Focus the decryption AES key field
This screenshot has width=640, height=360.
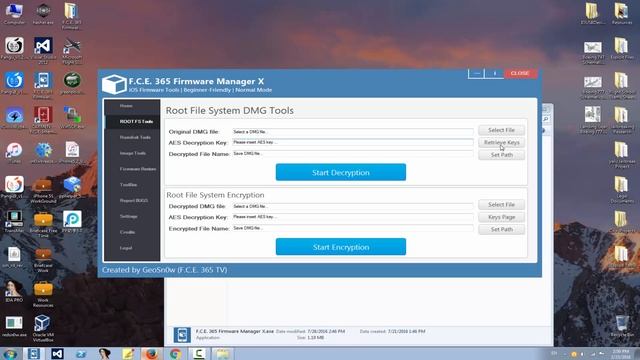point(353,142)
